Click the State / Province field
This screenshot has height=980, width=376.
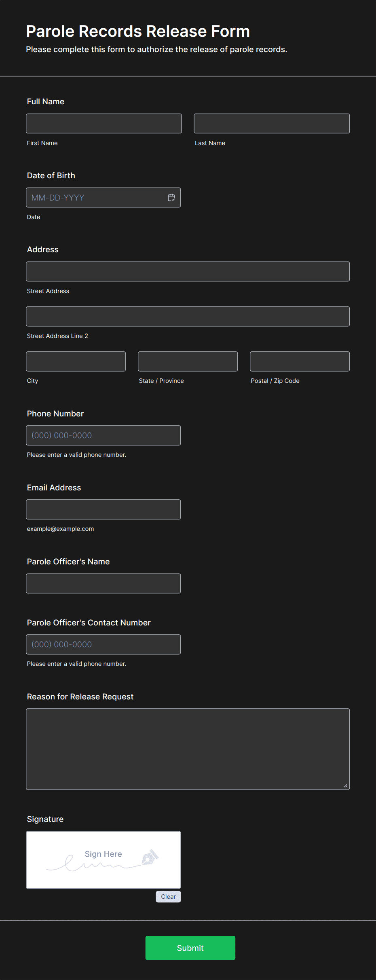(188, 361)
